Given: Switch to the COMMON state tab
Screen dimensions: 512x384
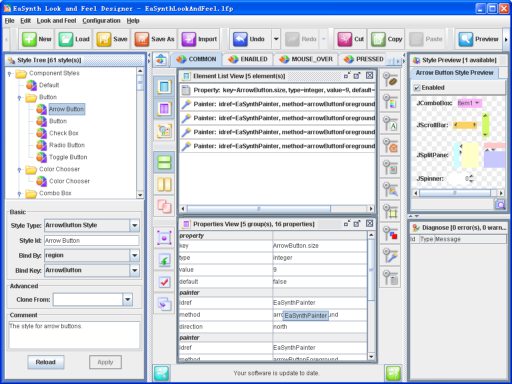Looking at the screenshot, I should click(x=196, y=59).
